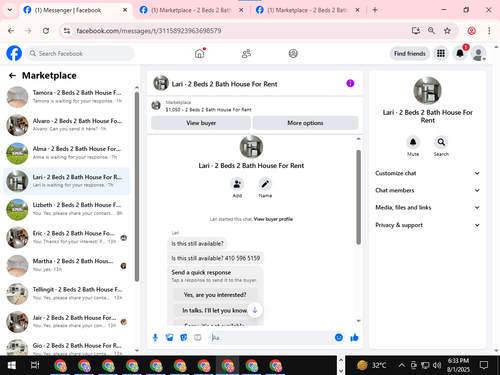The width and height of the screenshot is (500, 375).
Task: Open the Eric conversation
Action: click(67, 237)
